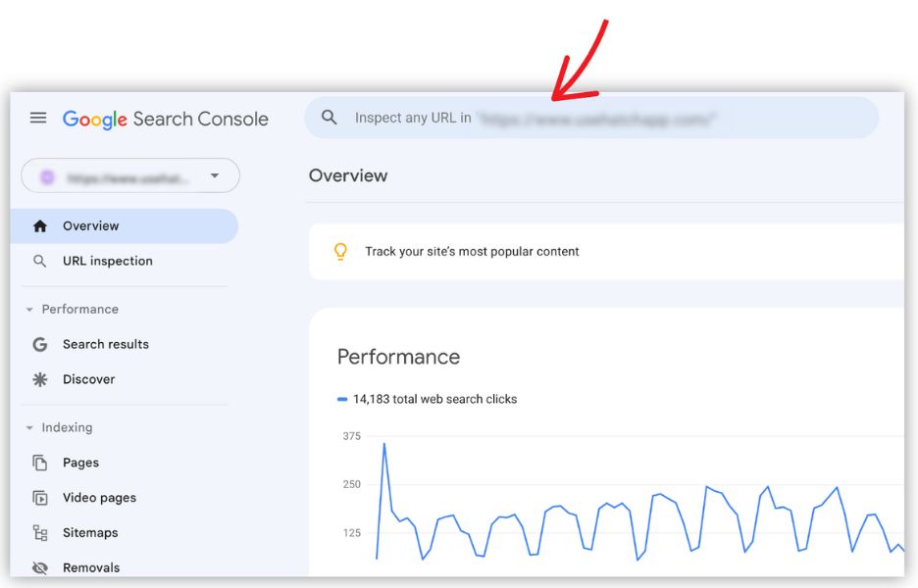Image resolution: width=918 pixels, height=588 pixels.
Task: Toggle the total web search clicks legend
Action: pos(428,399)
